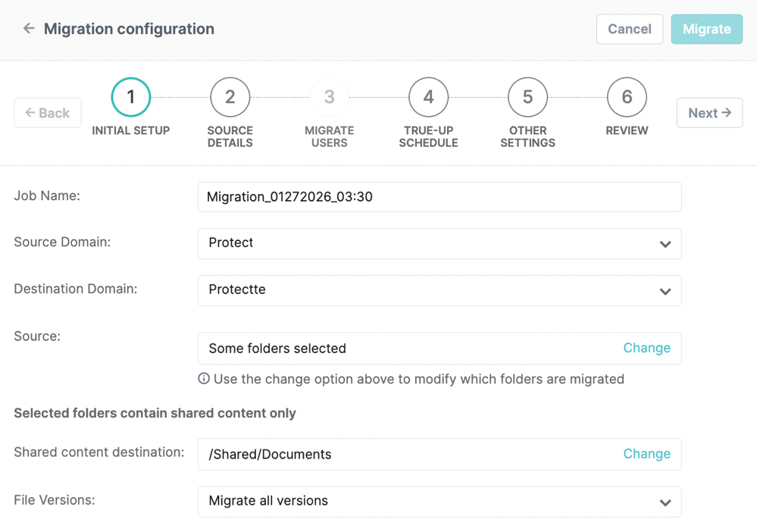757x532 pixels.
Task: Click into the Job Name field
Action: click(x=439, y=197)
